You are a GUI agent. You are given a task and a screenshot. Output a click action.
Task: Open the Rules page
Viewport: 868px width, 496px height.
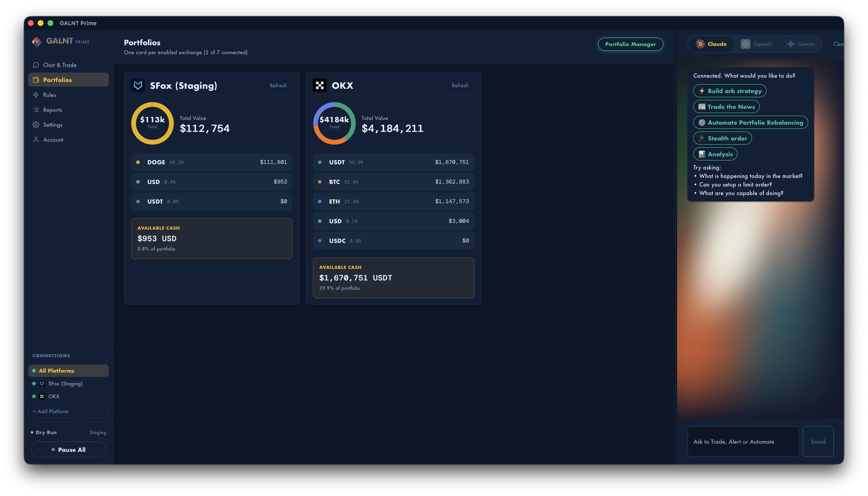69,95
